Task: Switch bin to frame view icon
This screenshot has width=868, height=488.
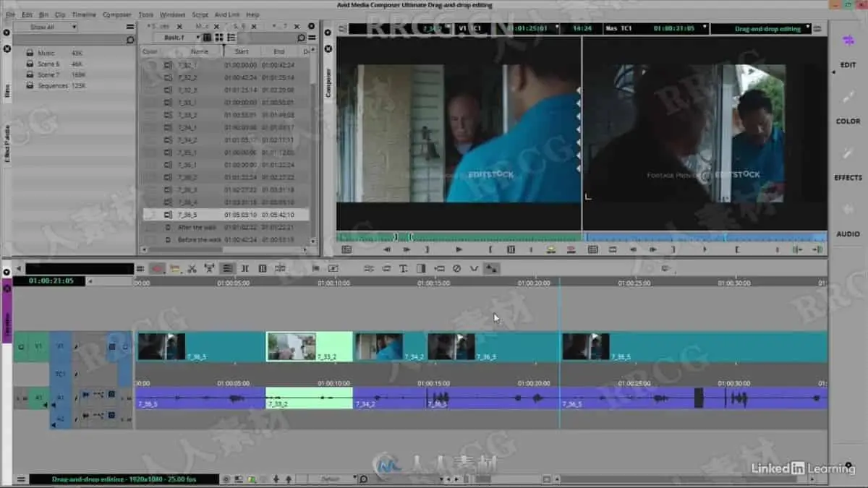Action: (x=219, y=38)
